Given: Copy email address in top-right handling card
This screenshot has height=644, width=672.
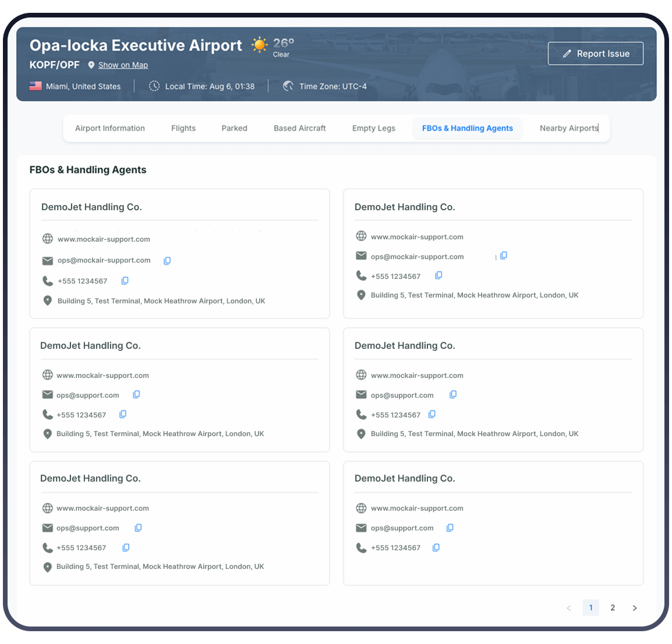Looking at the screenshot, I should (504, 256).
